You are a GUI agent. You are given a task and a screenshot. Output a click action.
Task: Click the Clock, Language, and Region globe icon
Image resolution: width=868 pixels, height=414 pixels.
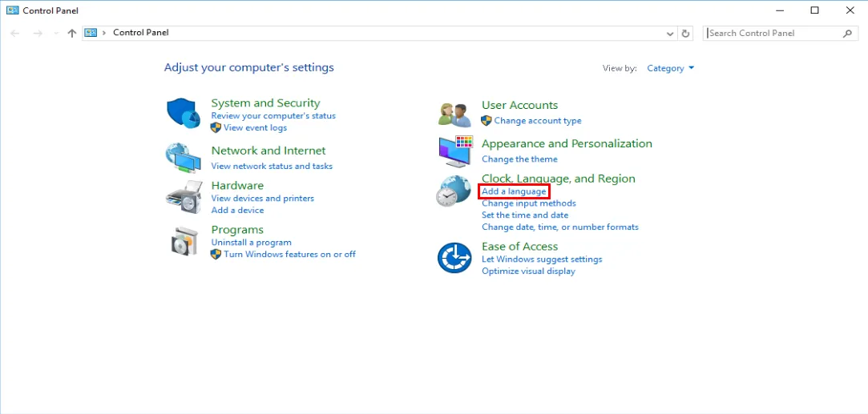tap(454, 192)
